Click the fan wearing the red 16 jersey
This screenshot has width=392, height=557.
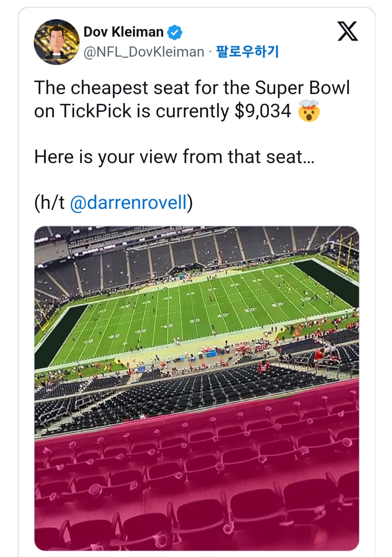(x=262, y=368)
